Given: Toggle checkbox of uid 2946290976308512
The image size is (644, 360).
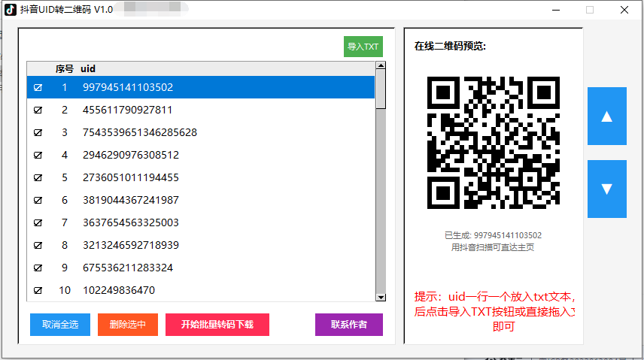Looking at the screenshot, I should 38,155.
